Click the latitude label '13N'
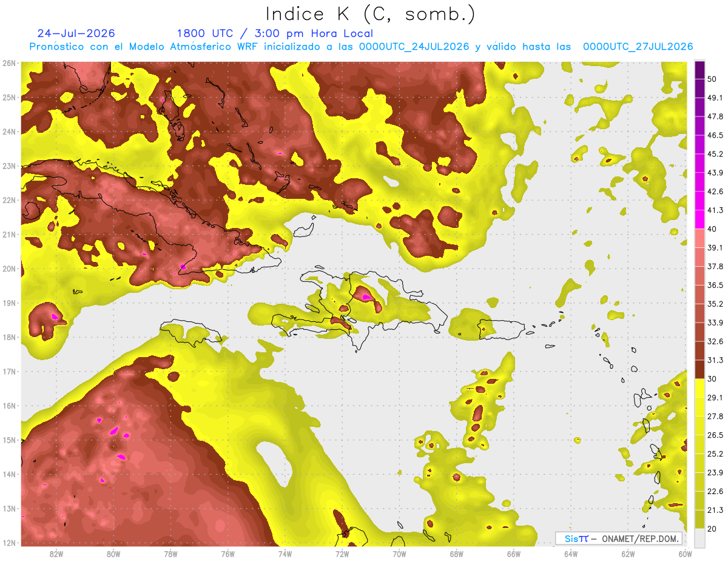Image resolution: width=728 pixels, height=562 pixels. click(9, 509)
